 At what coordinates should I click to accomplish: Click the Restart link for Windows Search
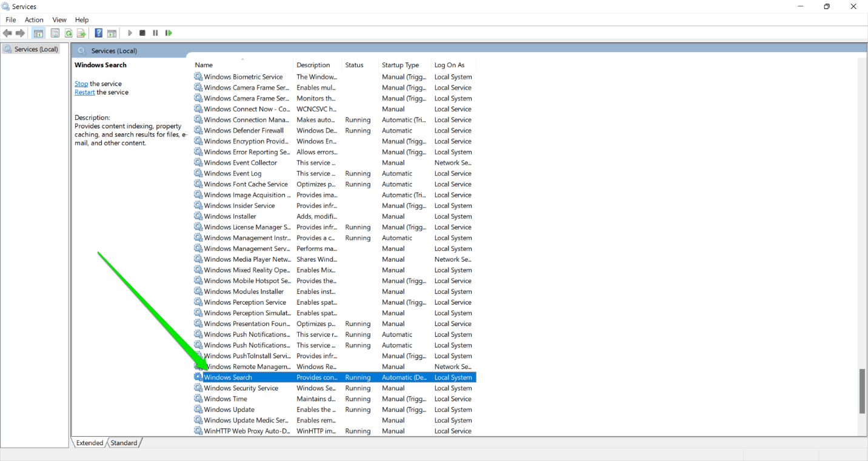tap(84, 92)
